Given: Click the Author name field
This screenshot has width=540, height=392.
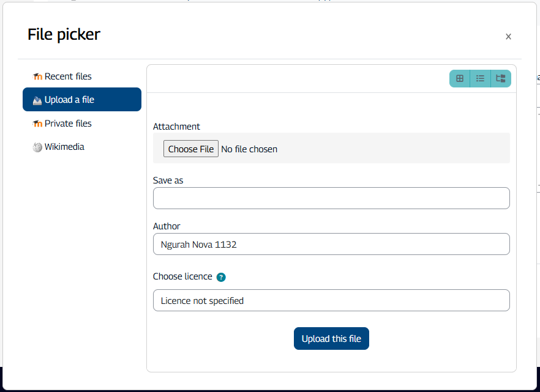Looking at the screenshot, I should 331,244.
